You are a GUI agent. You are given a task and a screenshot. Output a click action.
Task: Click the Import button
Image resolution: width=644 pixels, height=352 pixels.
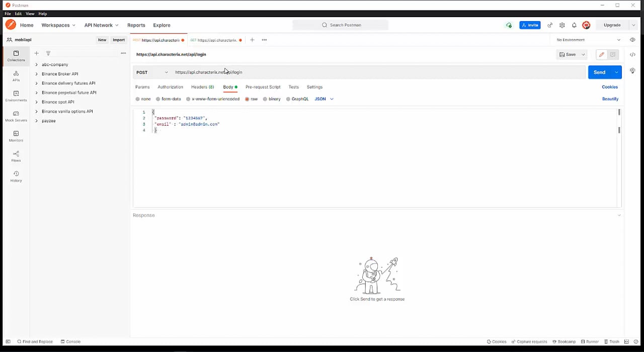tap(119, 40)
